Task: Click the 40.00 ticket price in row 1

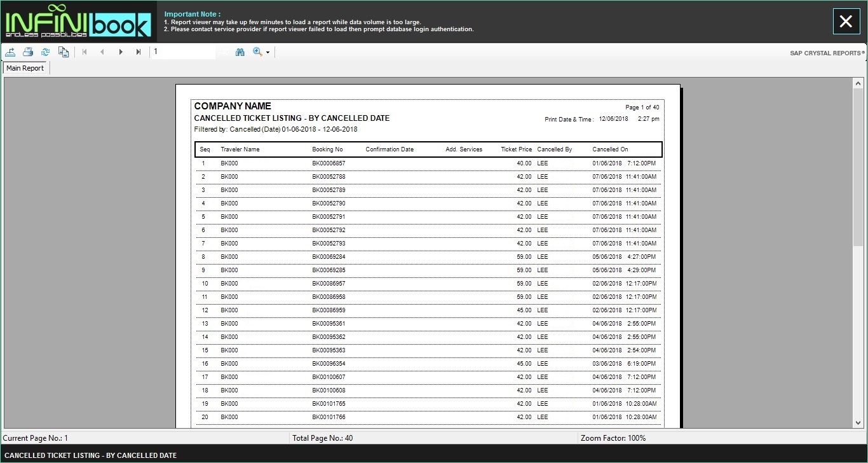Action: pyautogui.click(x=524, y=163)
